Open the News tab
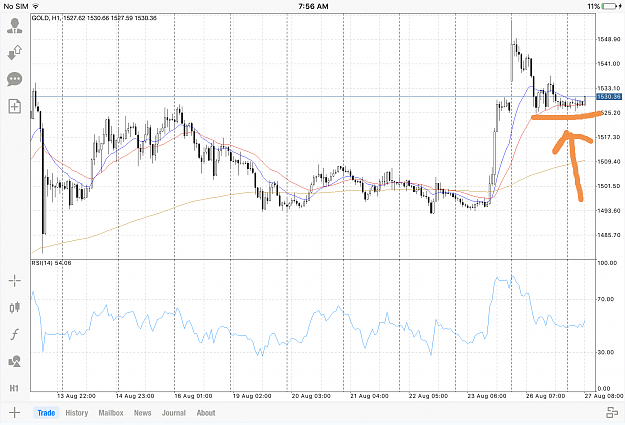This screenshot has width=625, height=425. pos(142,413)
